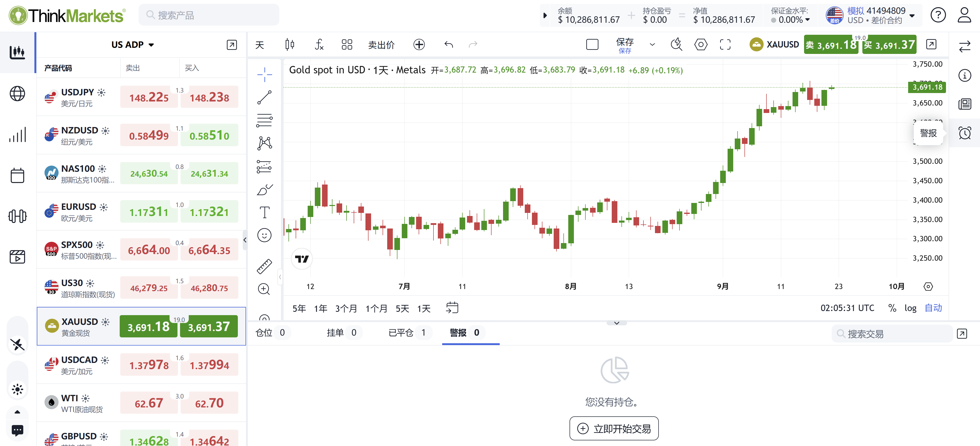Enable auto scale mode

coord(933,308)
